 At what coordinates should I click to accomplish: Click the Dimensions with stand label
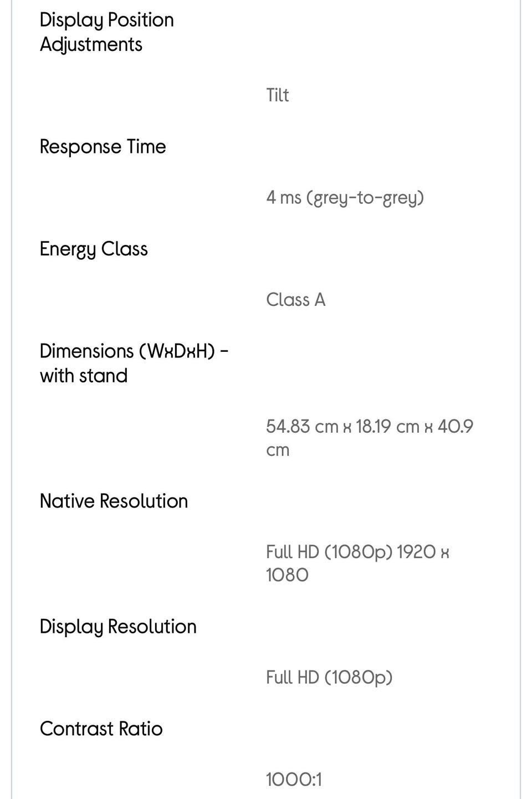tap(134, 363)
